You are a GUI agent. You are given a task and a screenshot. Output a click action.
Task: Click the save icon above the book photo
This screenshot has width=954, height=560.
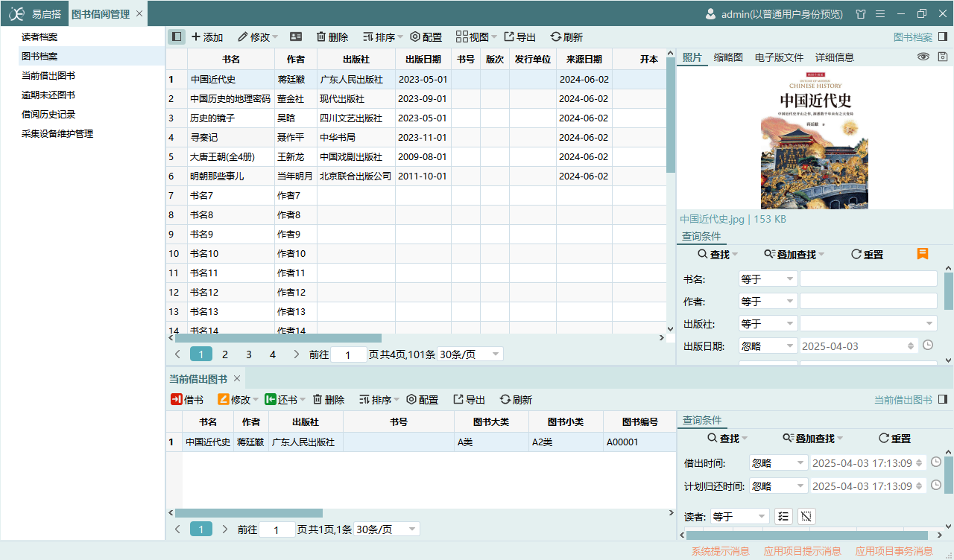tap(943, 57)
